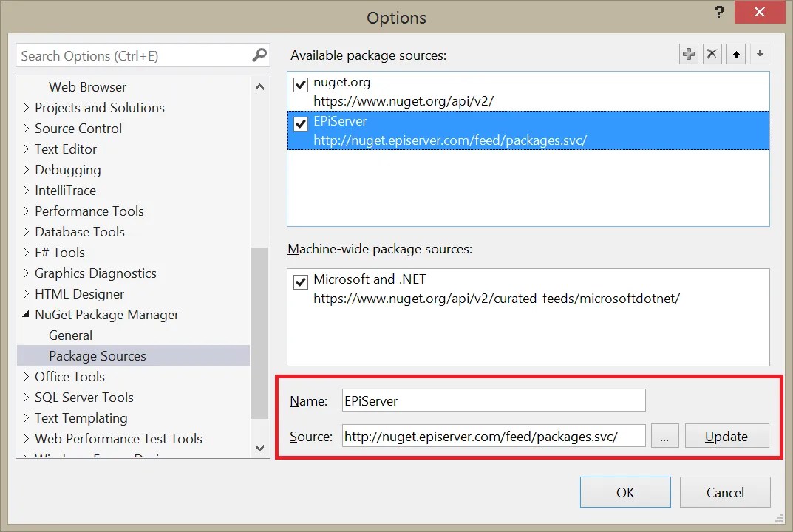Expand F# Tools node
The width and height of the screenshot is (793, 532).
pos(26,253)
